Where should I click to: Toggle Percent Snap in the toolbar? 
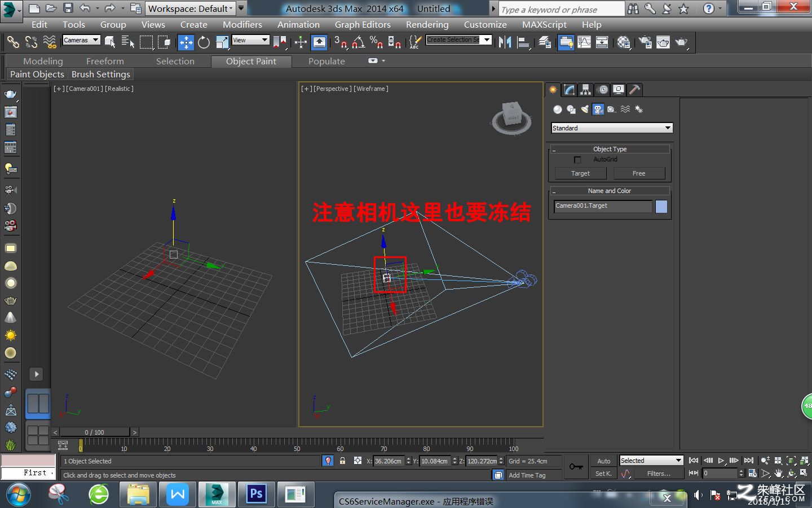coord(376,42)
